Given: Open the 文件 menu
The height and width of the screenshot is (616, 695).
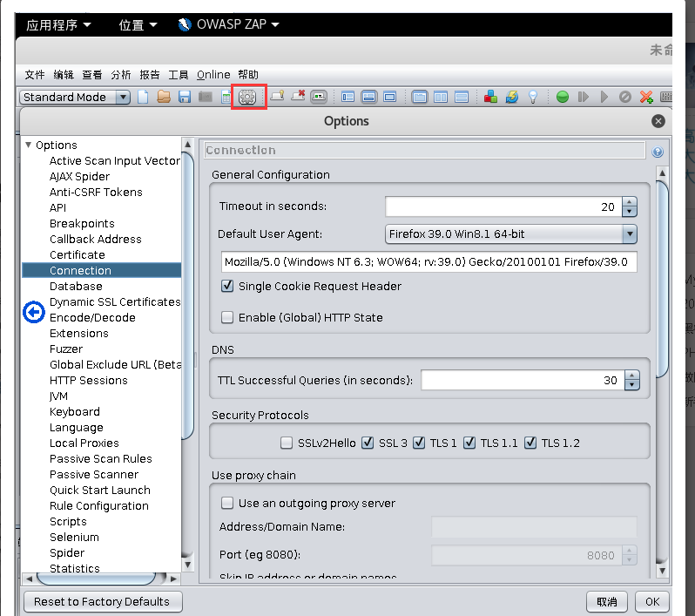Looking at the screenshot, I should point(35,75).
